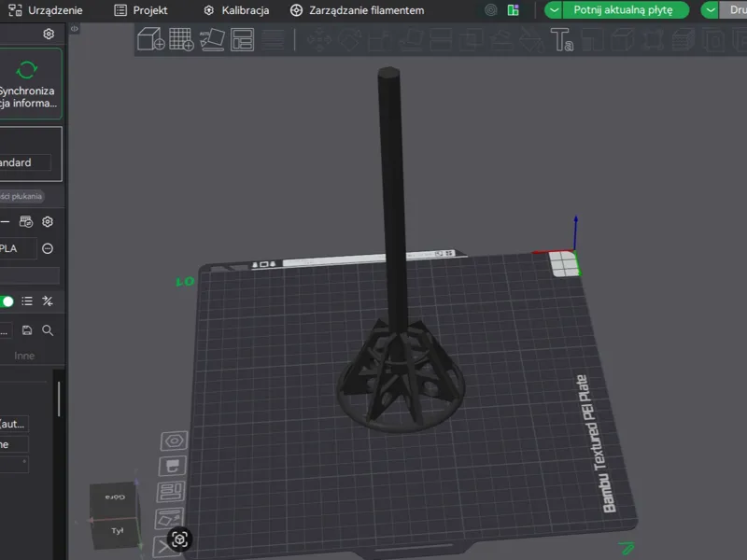This screenshot has height=560, width=747.
Task: Add a new plate with grid icon
Action: point(181,39)
